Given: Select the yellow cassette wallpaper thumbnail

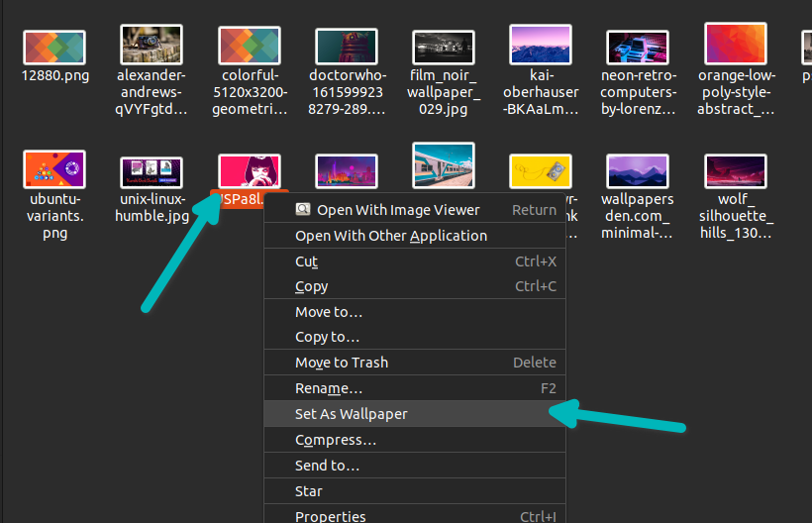Looking at the screenshot, I should (x=541, y=171).
